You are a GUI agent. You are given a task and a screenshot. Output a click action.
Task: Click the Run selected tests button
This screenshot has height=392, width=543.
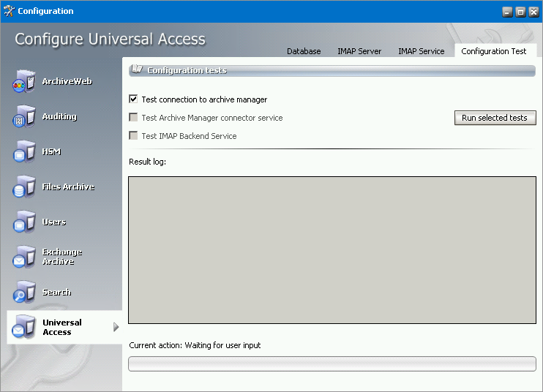pos(494,118)
